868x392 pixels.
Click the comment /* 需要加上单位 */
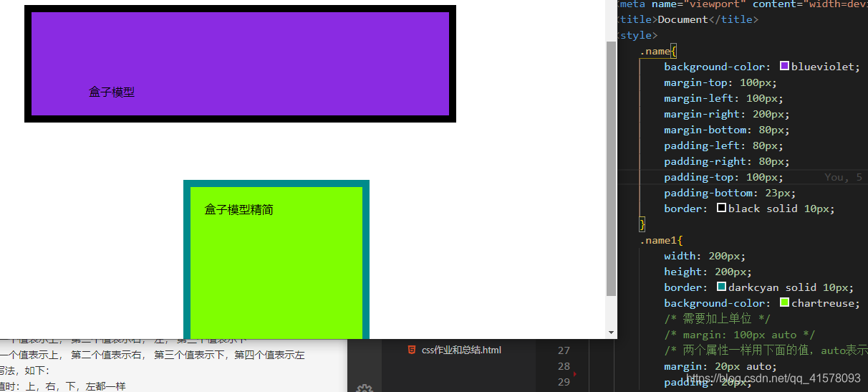click(717, 319)
